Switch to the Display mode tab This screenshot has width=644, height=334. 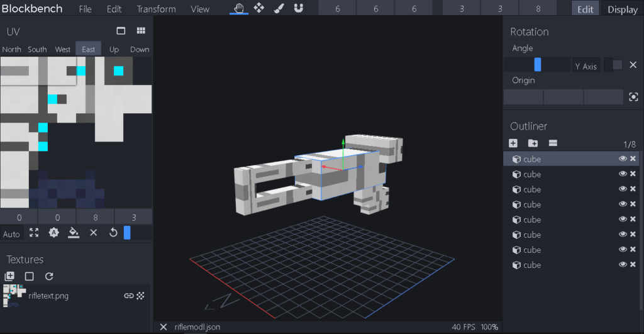(x=622, y=9)
